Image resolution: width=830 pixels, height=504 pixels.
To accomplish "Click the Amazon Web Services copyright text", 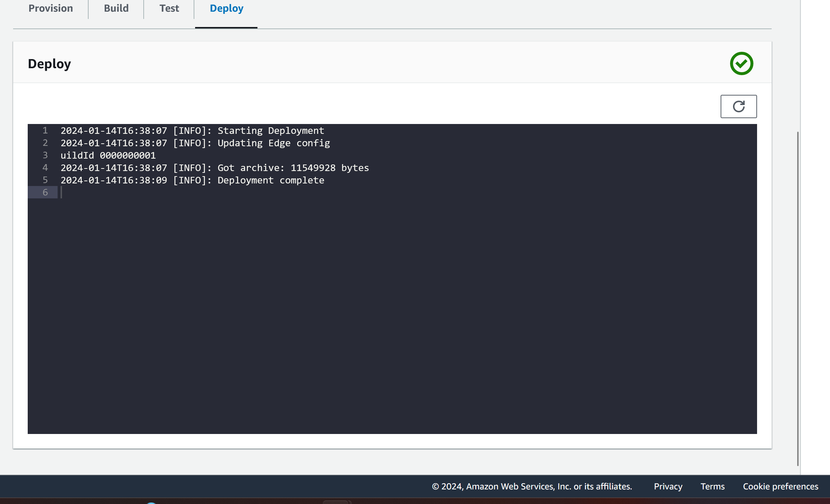I will [532, 486].
